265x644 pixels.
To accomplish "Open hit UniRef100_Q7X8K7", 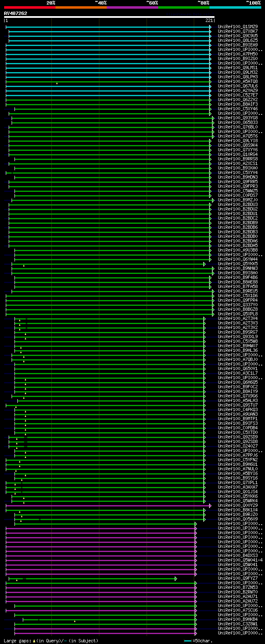I will coord(238,31).
